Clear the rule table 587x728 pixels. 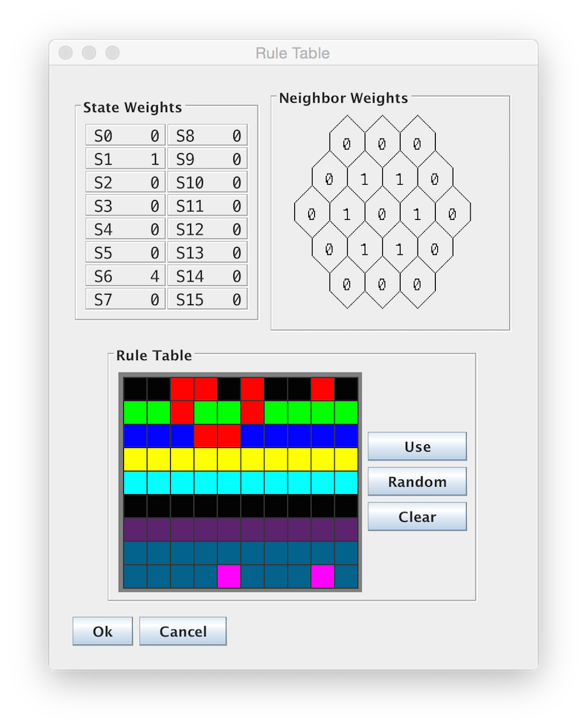click(x=417, y=516)
